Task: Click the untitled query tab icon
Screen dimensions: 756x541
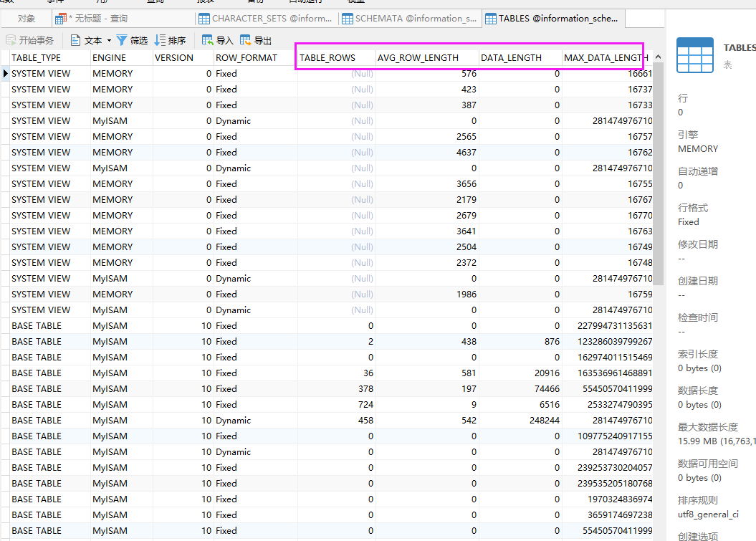Action: (x=61, y=19)
